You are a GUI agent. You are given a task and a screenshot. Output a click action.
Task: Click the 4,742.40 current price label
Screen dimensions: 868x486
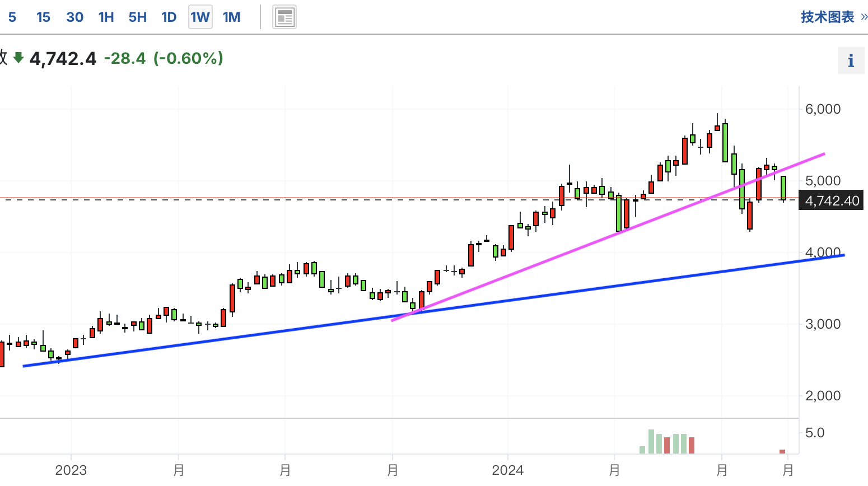coord(832,200)
